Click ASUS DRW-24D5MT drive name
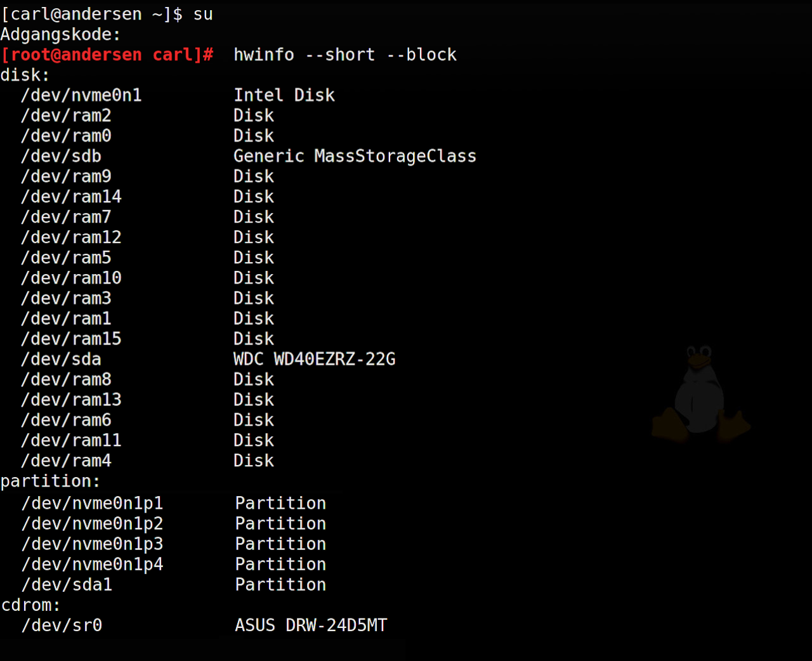This screenshot has width=812, height=661. (x=311, y=626)
